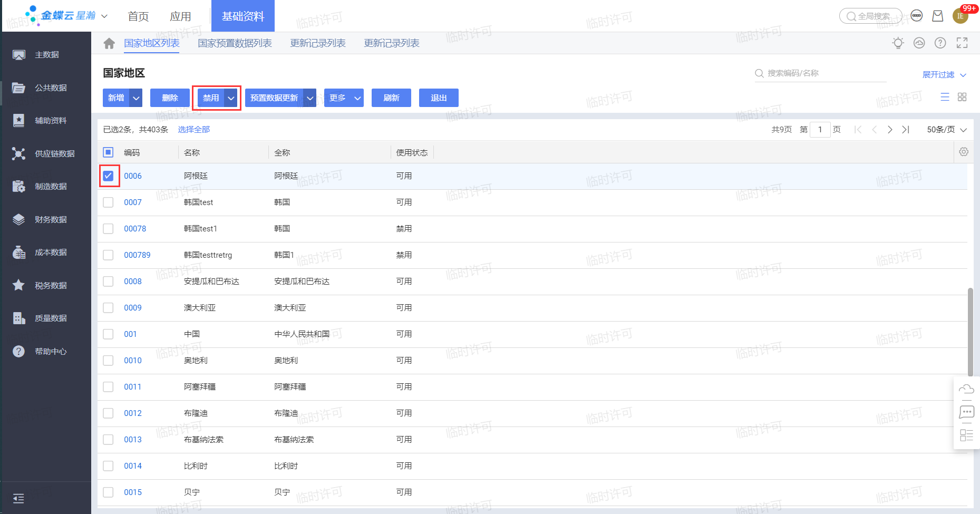The height and width of the screenshot is (514, 980).
Task: Check the row 000789 checkbox
Action: pos(108,255)
